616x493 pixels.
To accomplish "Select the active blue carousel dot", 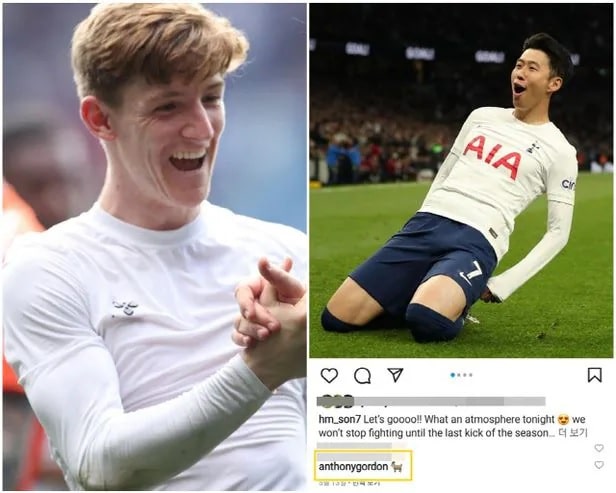I will pyautogui.click(x=453, y=375).
